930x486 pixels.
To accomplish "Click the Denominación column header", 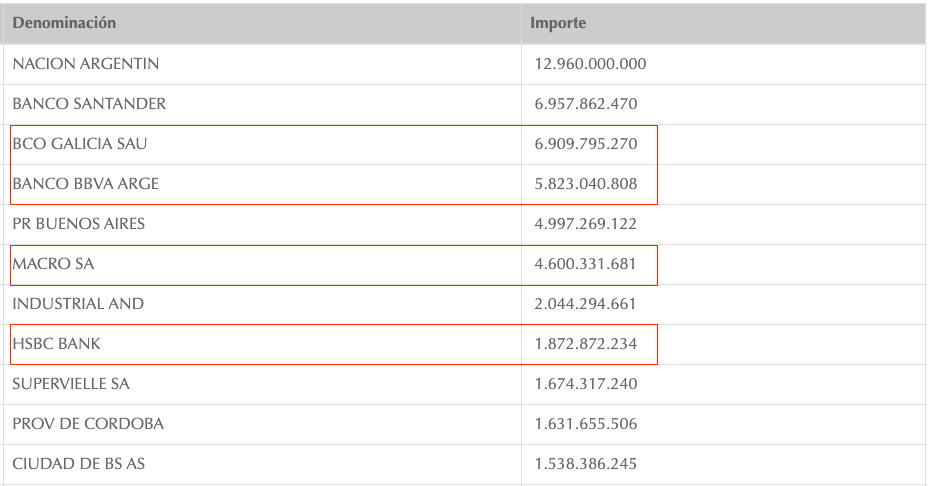I will pyautogui.click(x=262, y=23).
